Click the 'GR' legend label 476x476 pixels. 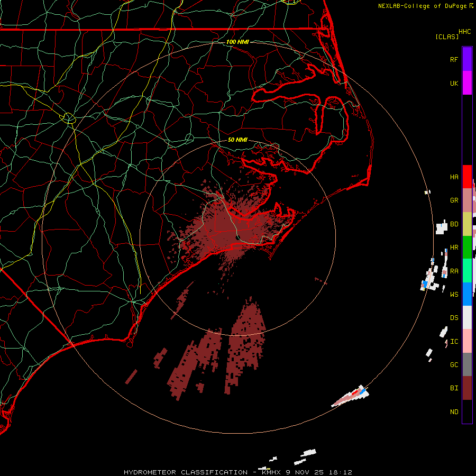point(454,200)
